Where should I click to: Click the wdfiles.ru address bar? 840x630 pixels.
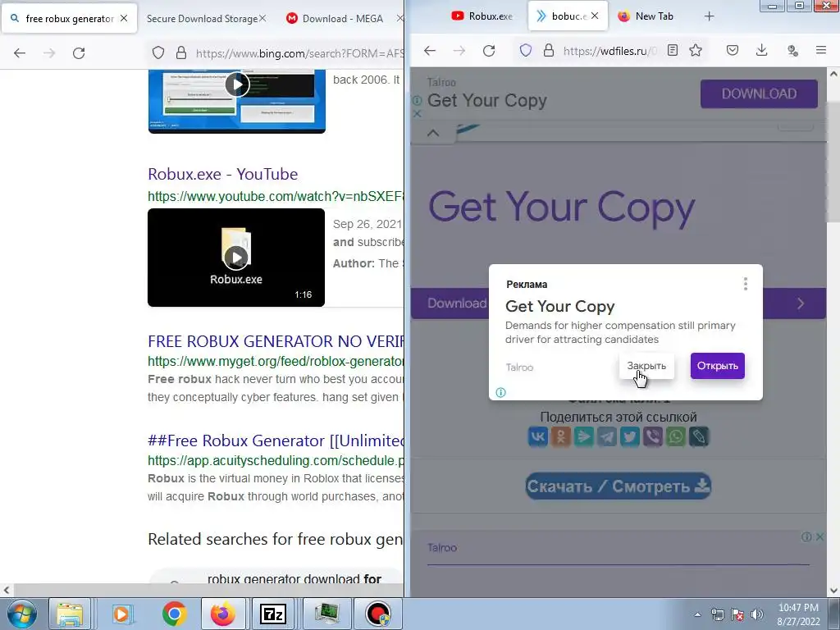pos(609,51)
